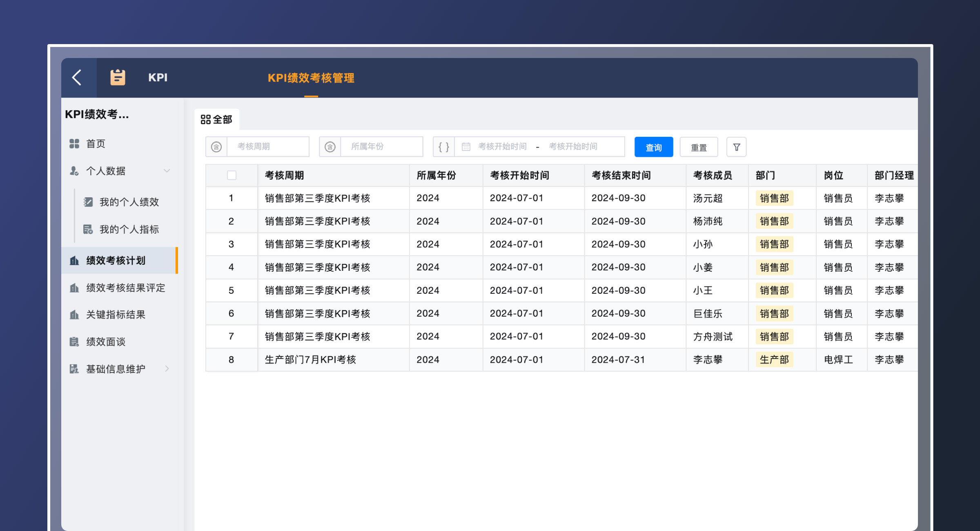
Task: Toggle the select-all checkbox in the table header
Action: (x=231, y=175)
